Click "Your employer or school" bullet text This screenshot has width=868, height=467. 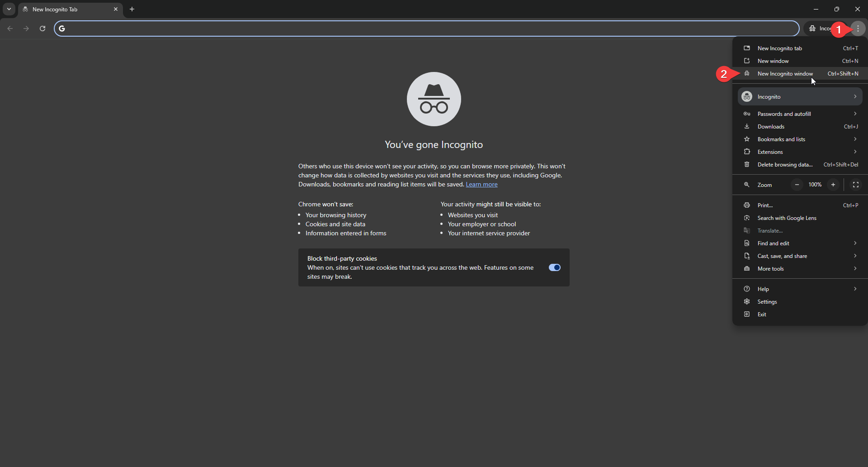(x=482, y=224)
